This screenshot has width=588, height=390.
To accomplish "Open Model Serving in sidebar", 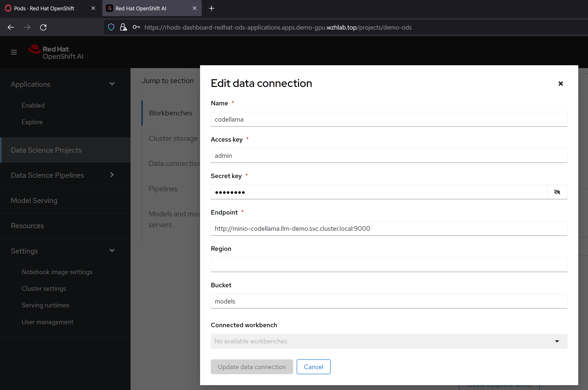I will click(34, 201).
